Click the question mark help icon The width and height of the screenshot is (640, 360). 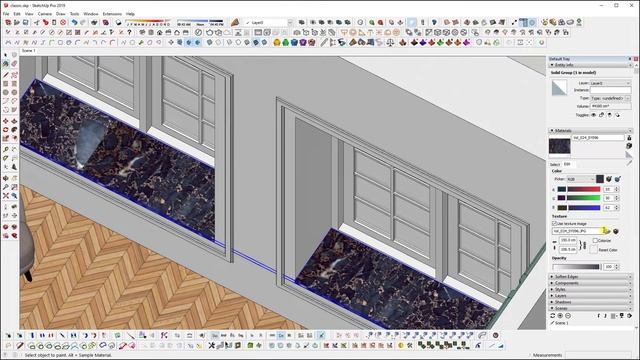129,32
